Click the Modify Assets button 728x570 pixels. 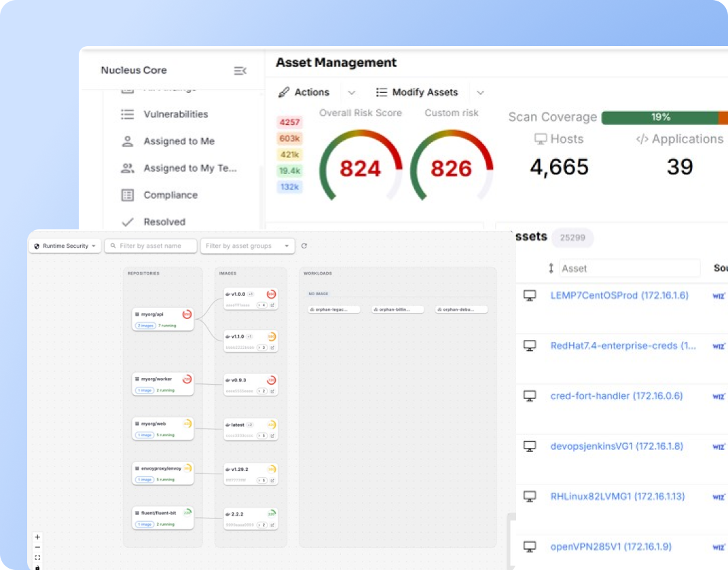[417, 92]
